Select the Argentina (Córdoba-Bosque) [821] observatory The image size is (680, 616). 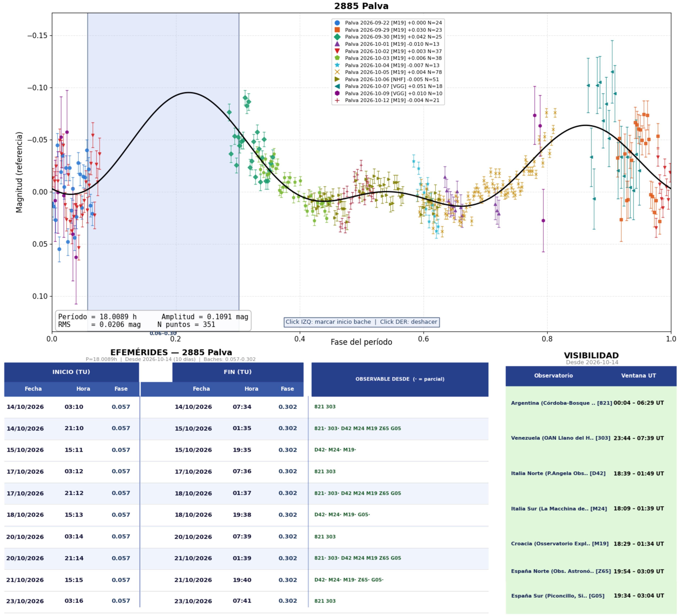[561, 403]
